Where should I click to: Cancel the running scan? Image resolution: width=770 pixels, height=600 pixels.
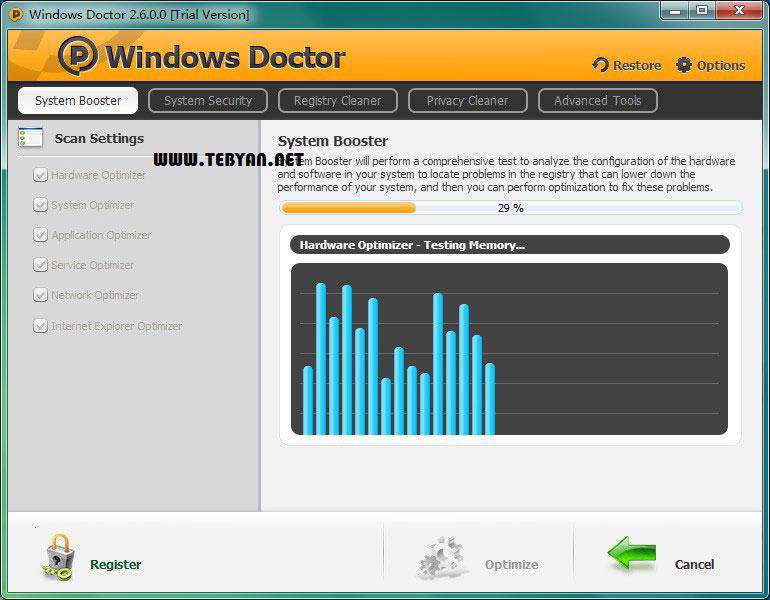pyautogui.click(x=694, y=565)
